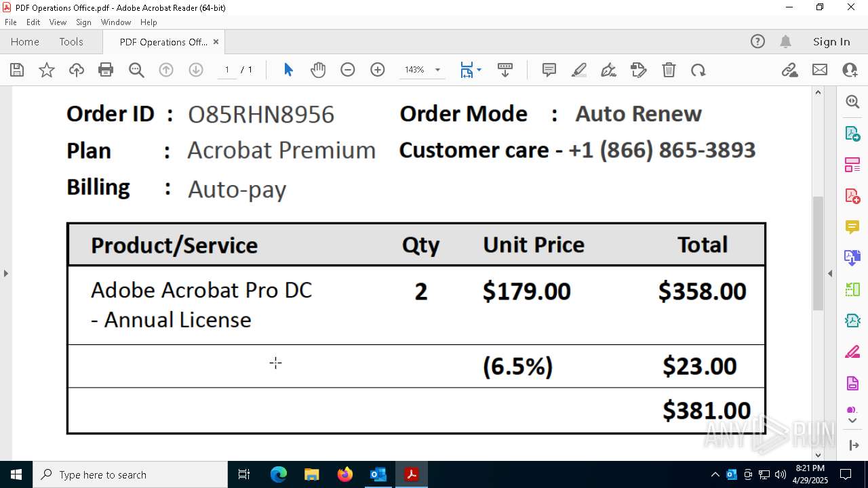Bookmark this file with the star icon
The height and width of the screenshot is (488, 868).
47,70
